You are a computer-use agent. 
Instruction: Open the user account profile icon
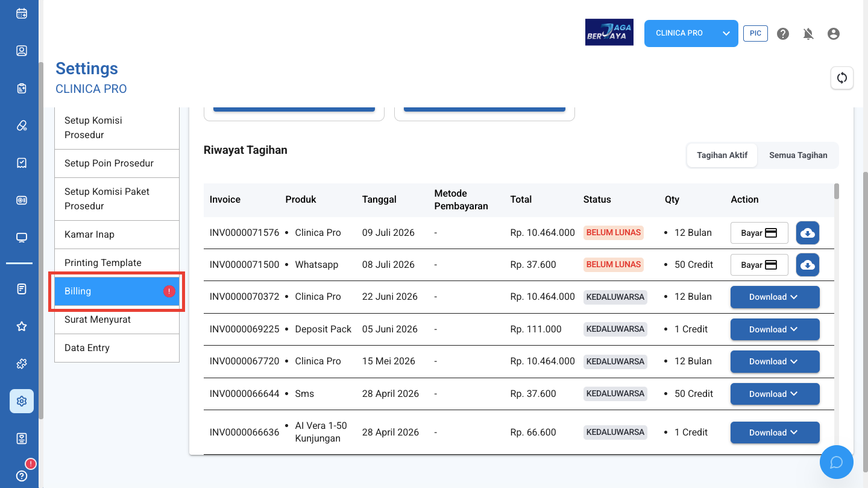(834, 34)
